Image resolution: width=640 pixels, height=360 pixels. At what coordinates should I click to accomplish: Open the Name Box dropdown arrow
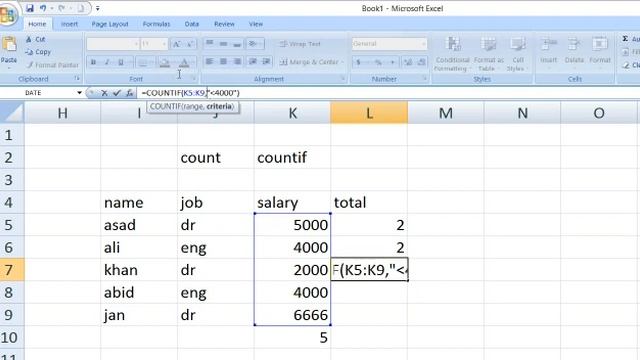(79, 93)
